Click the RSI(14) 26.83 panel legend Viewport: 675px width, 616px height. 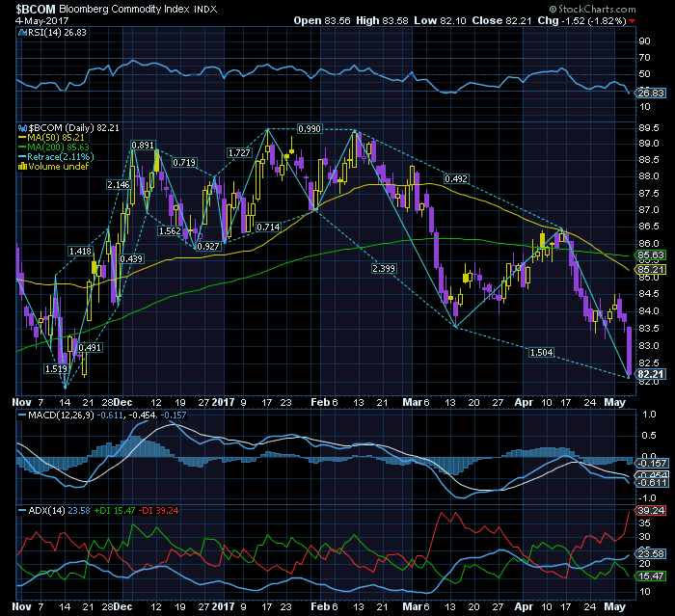pyautogui.click(x=57, y=32)
